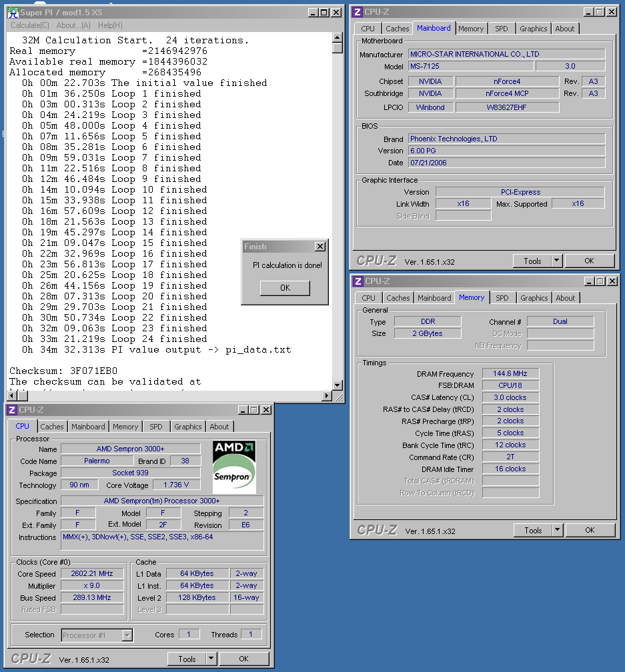
Task: Switch to CPU tab in Mainboard window
Action: [x=368, y=29]
